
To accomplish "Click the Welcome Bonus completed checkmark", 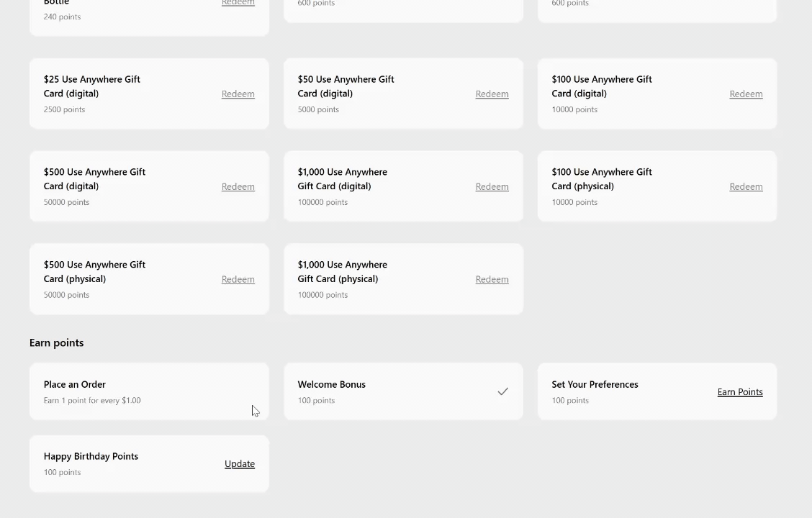I will coord(503,392).
